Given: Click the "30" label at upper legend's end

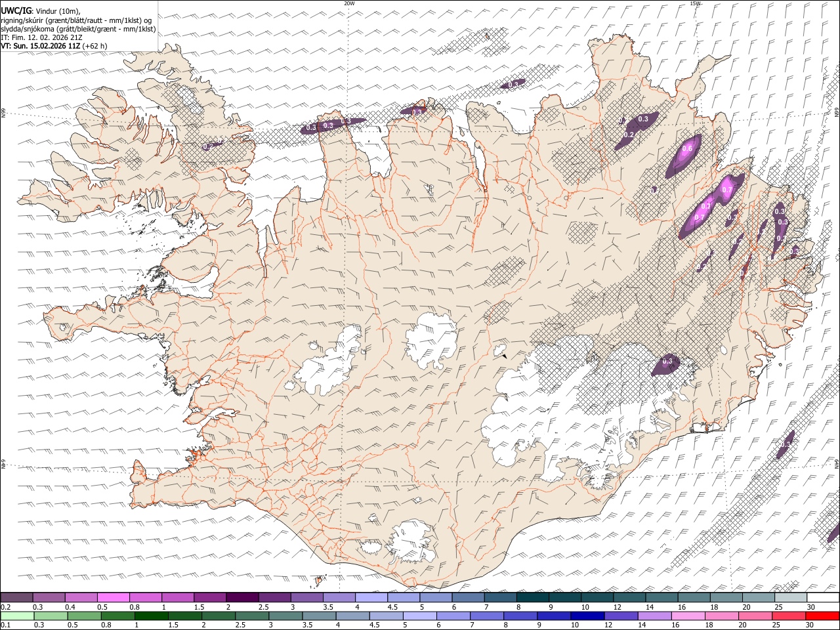Looking at the screenshot, I should tap(811, 607).
